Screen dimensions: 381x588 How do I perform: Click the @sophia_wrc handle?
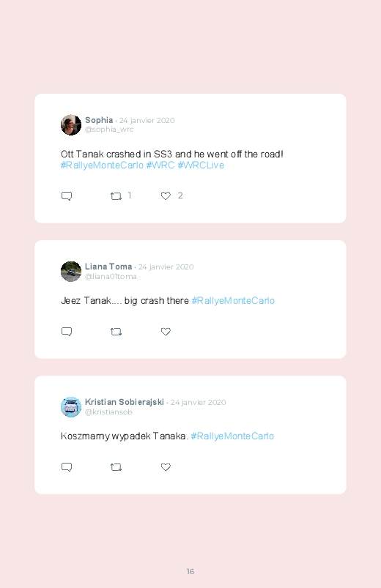[109, 130]
